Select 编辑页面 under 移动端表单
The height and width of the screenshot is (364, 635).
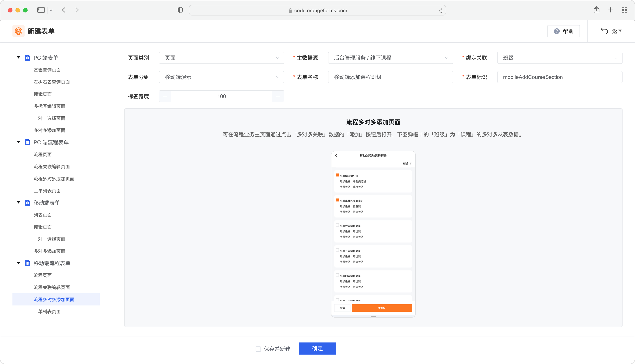click(43, 227)
